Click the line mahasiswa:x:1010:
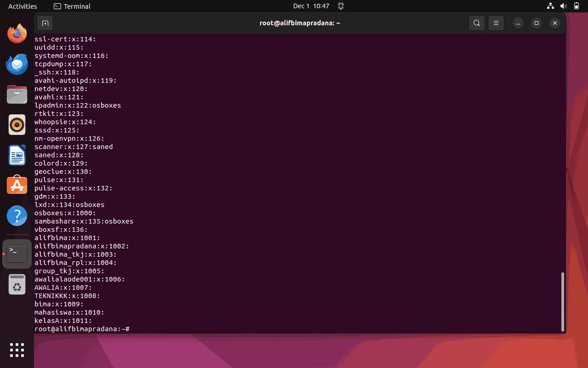 coord(69,312)
